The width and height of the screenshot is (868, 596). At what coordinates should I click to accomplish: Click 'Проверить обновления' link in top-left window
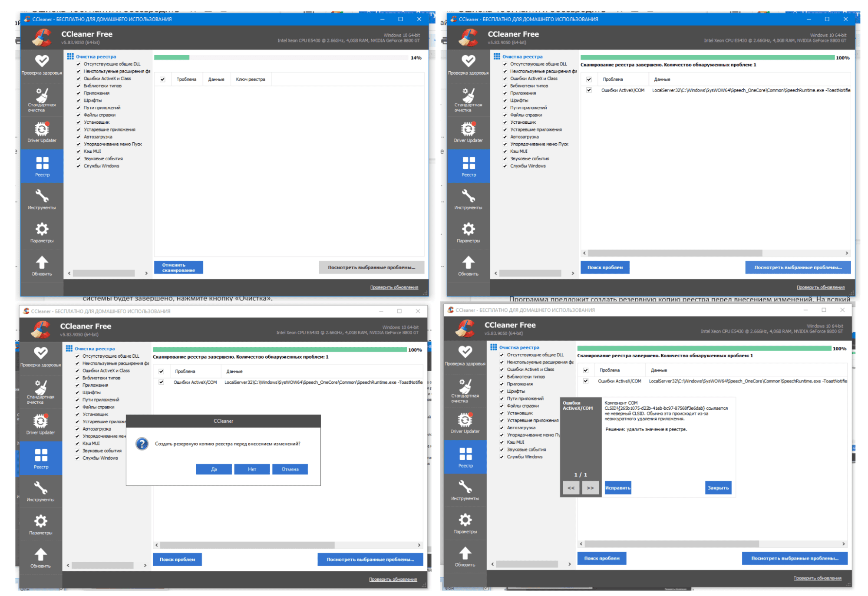[394, 287]
